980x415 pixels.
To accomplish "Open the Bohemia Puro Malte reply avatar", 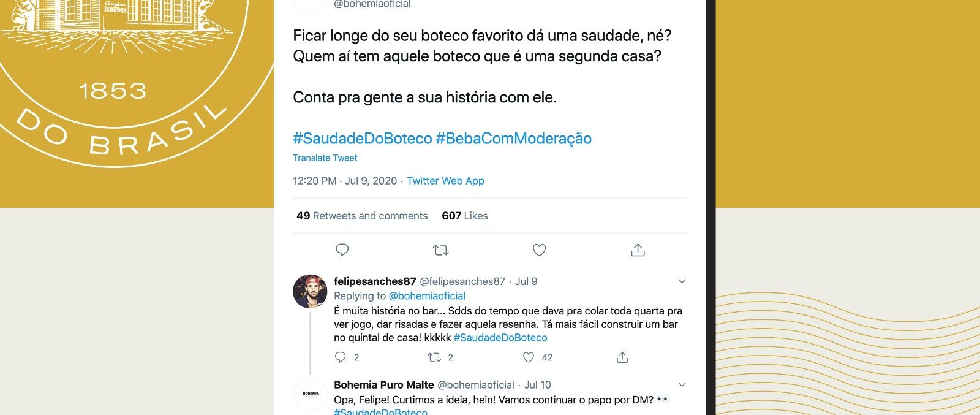I will (x=311, y=394).
